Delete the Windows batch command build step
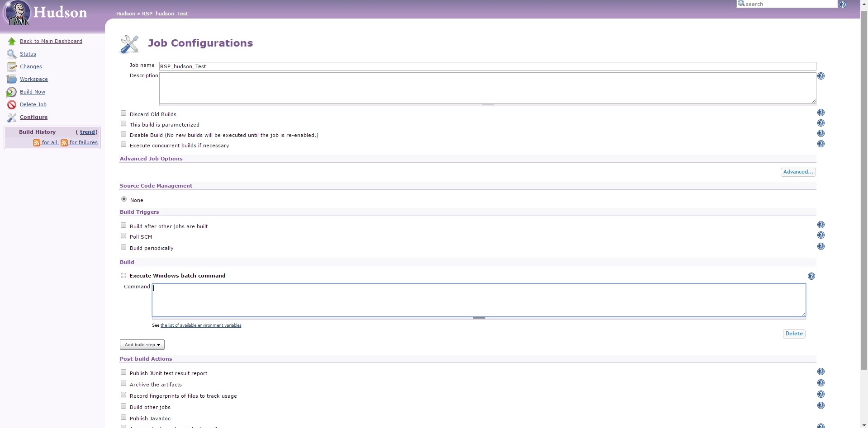The image size is (868, 428). pyautogui.click(x=794, y=334)
